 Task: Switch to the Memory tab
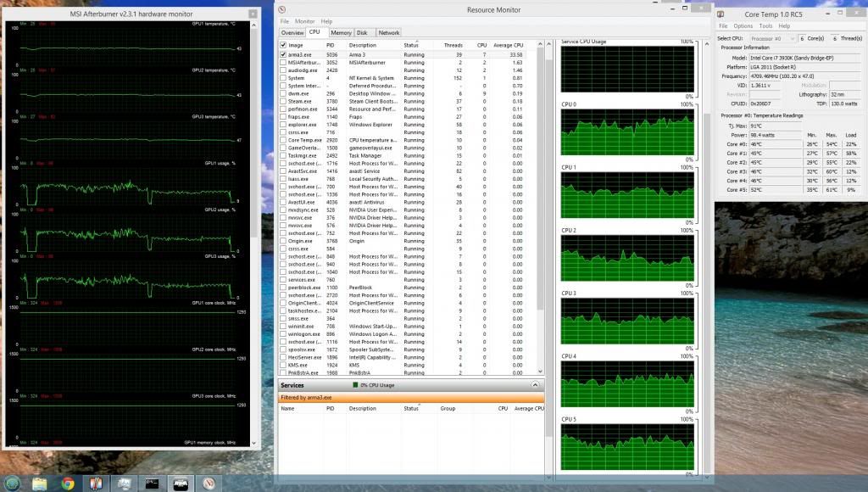(x=341, y=32)
